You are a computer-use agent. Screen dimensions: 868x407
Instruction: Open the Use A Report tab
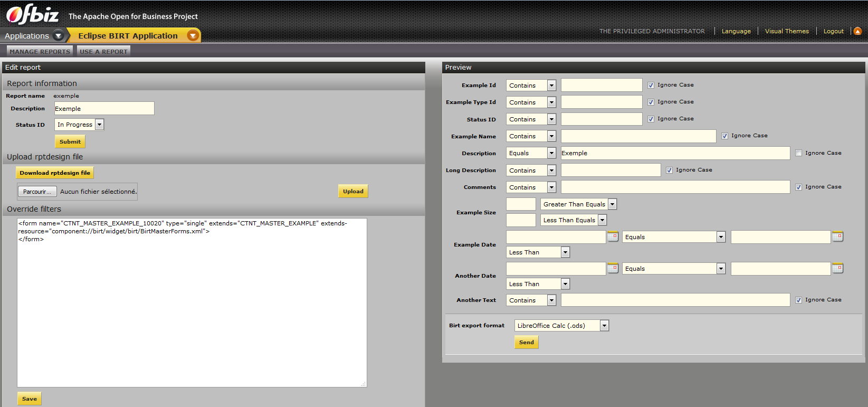(103, 51)
